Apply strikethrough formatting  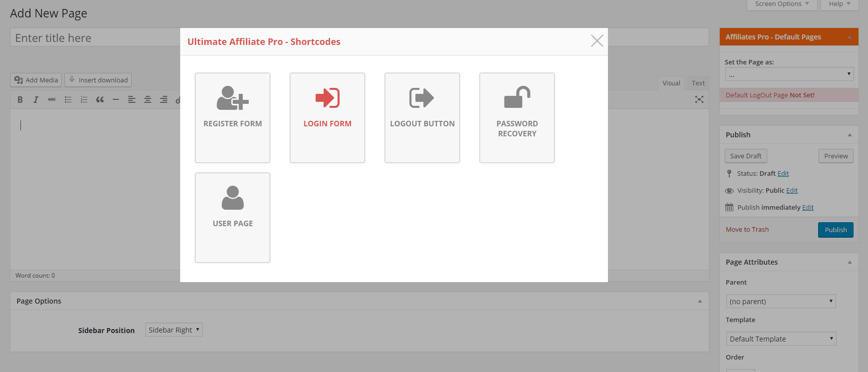(x=52, y=100)
